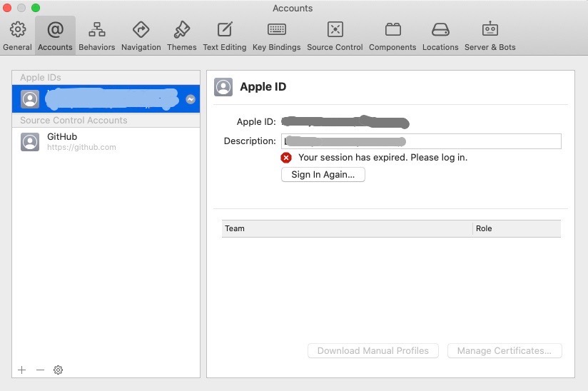This screenshot has width=588, height=391.
Task: Switch to Source Control preferences
Action: (x=335, y=36)
